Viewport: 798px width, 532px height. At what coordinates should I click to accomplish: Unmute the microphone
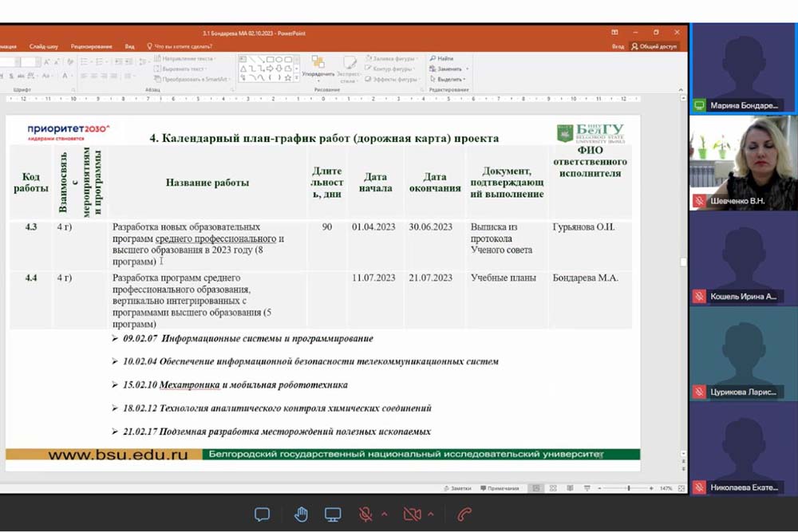pyautogui.click(x=366, y=514)
